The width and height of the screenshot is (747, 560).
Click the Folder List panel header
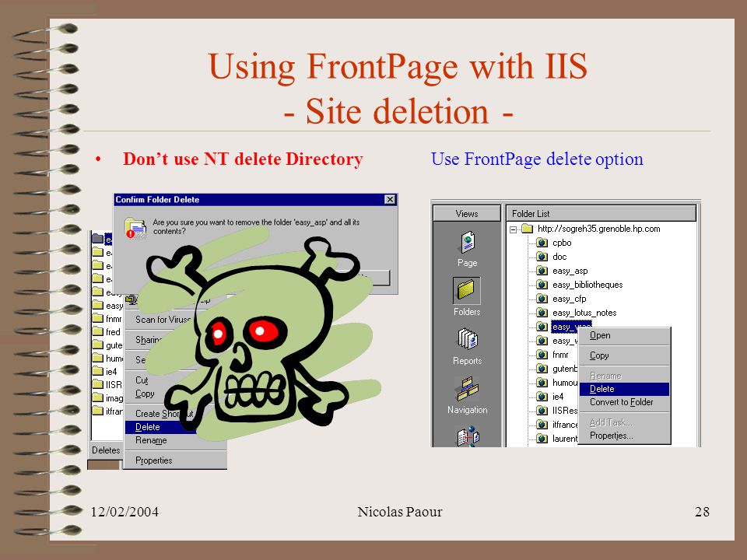coord(601,214)
